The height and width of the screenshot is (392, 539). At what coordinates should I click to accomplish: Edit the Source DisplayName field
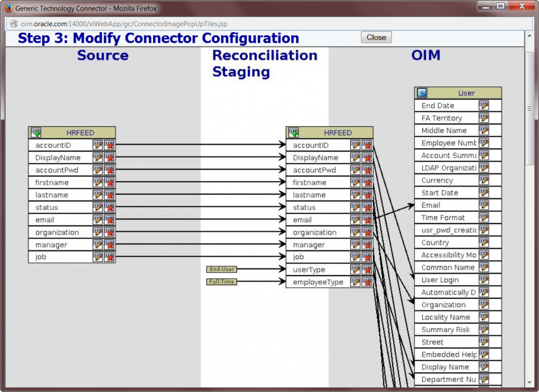[x=97, y=157]
